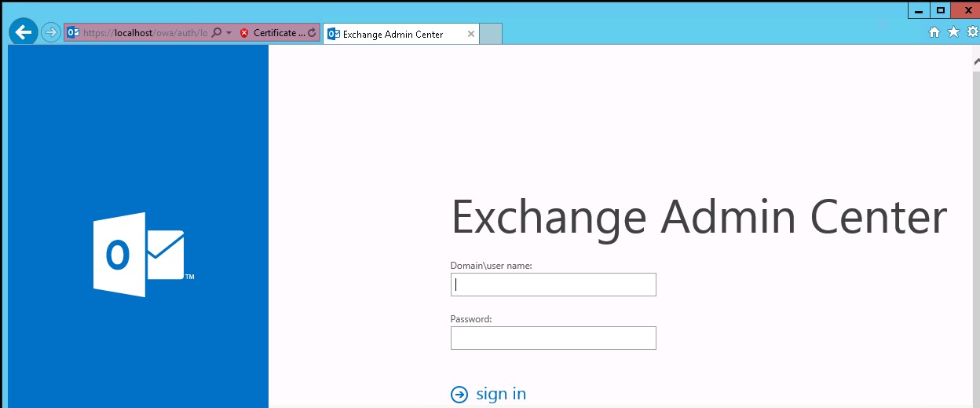The width and height of the screenshot is (980, 408).
Task: Click the red certificate error shield icon
Action: tap(244, 33)
